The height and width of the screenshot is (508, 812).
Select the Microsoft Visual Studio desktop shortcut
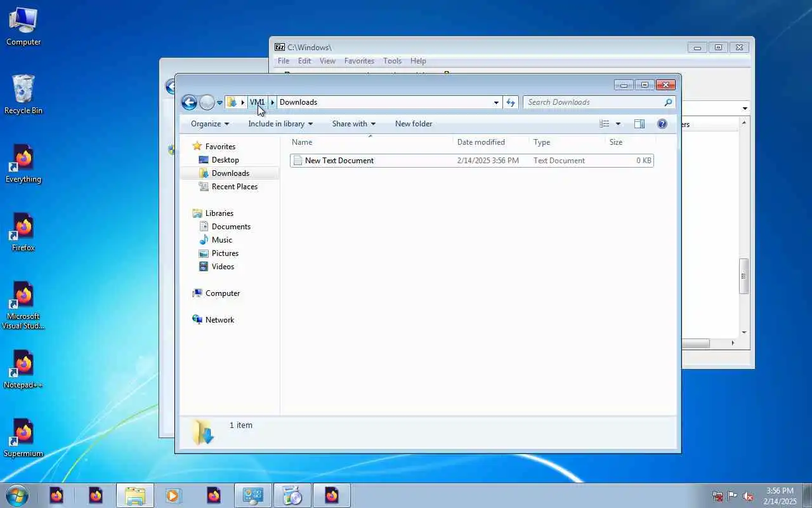pos(23,305)
